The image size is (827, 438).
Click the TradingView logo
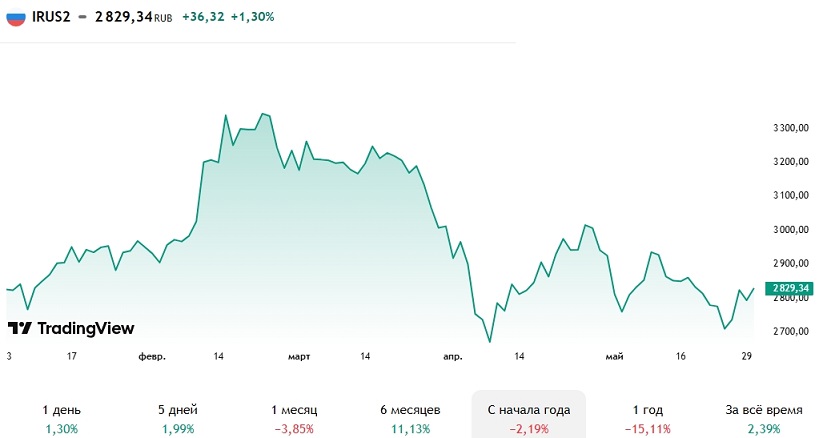70,328
